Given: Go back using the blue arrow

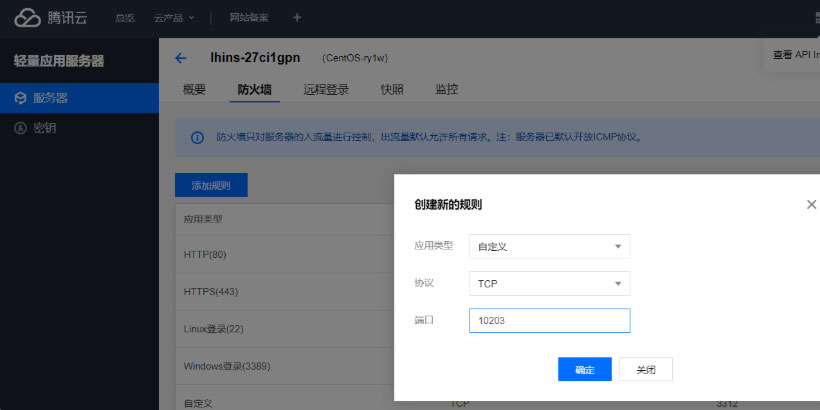Looking at the screenshot, I should [180, 58].
